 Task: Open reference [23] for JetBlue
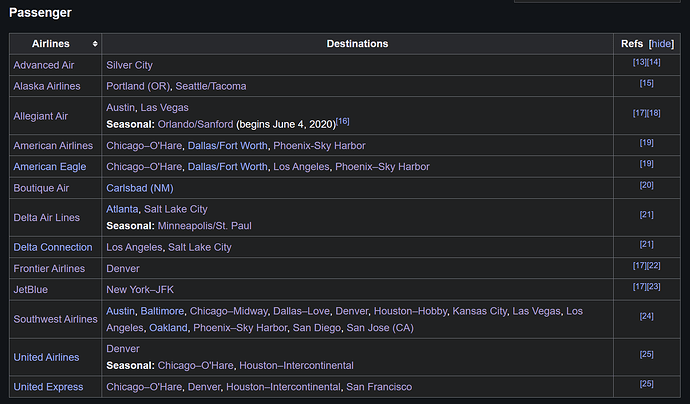point(653,286)
